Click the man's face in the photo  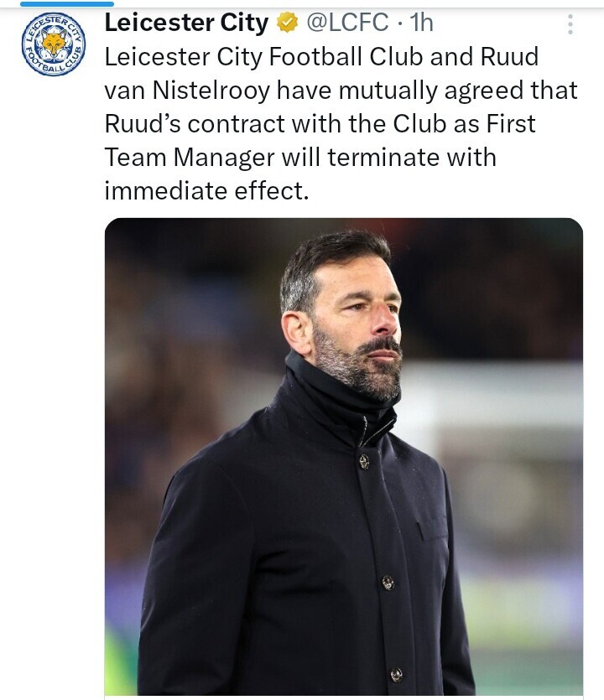pyautogui.click(x=357, y=321)
